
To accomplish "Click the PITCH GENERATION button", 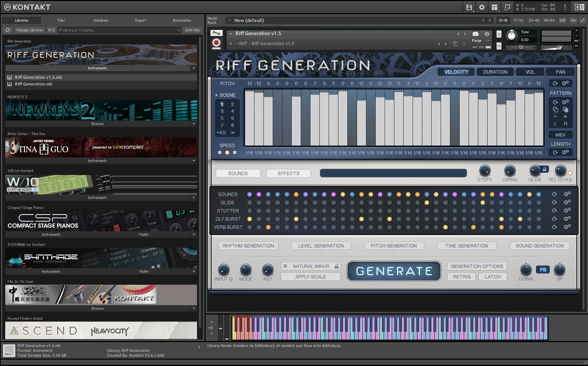I will (x=394, y=246).
